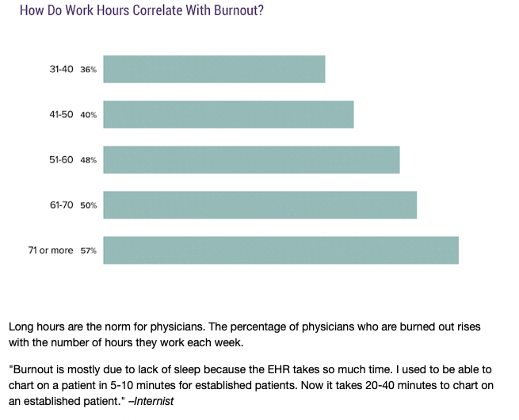Image resolution: width=519 pixels, height=420 pixels.
Task: Select the 31-40 hours bar
Action: tap(214, 69)
